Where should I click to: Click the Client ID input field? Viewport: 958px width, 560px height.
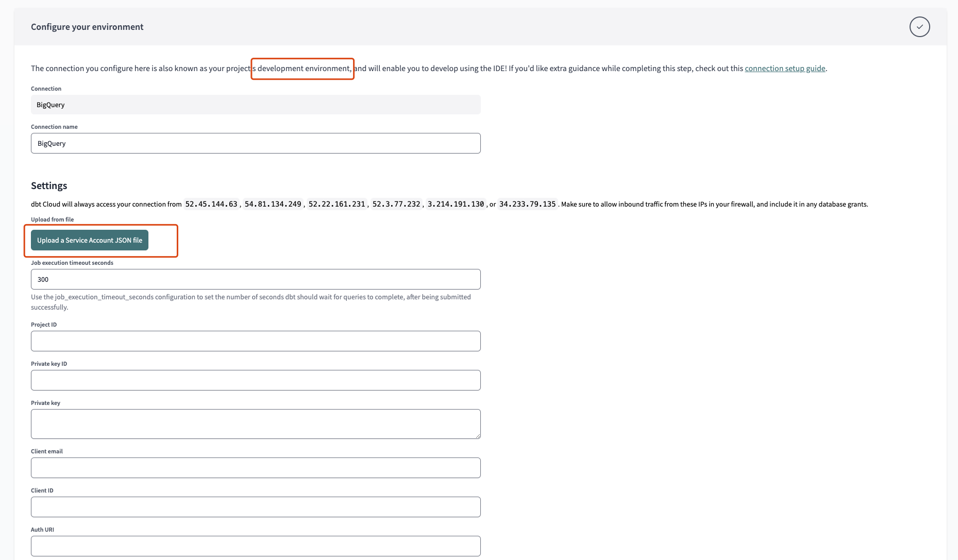(x=256, y=507)
